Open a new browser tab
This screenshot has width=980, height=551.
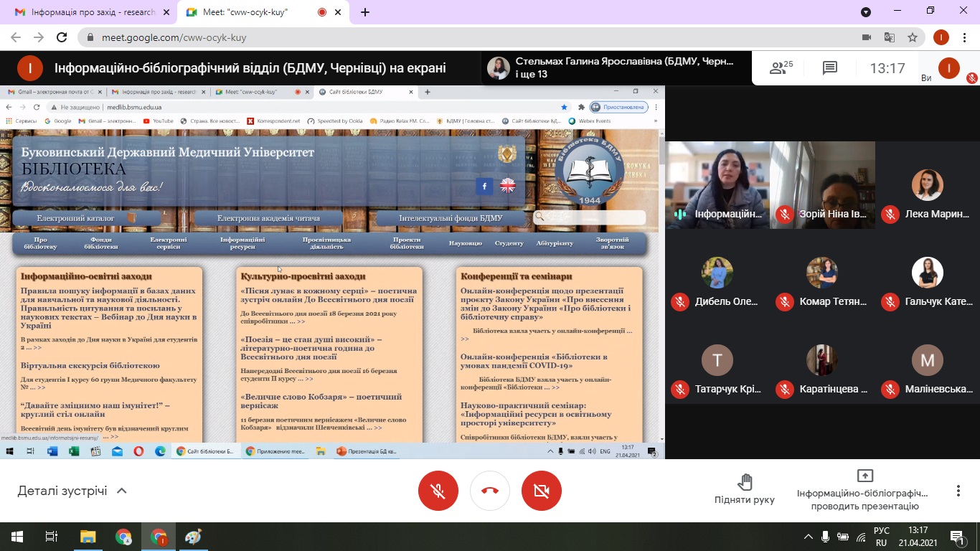coord(365,12)
